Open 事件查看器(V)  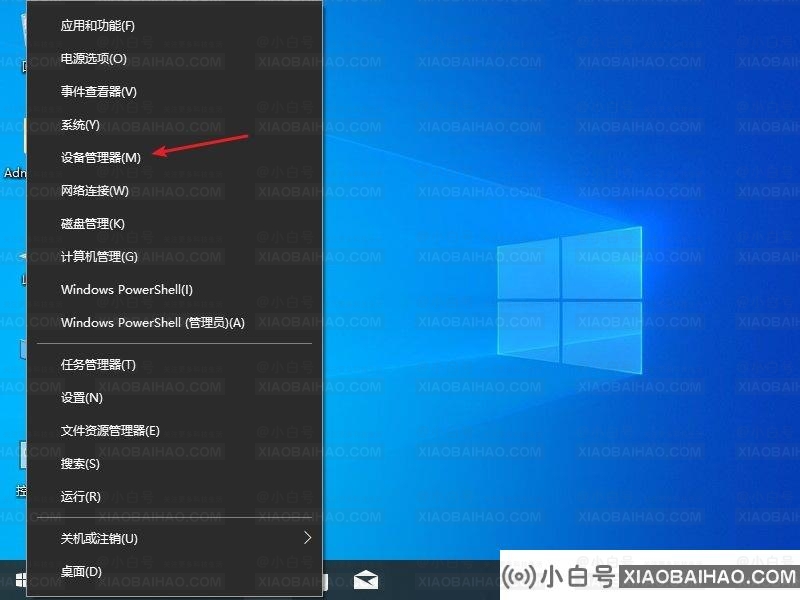(x=174, y=92)
